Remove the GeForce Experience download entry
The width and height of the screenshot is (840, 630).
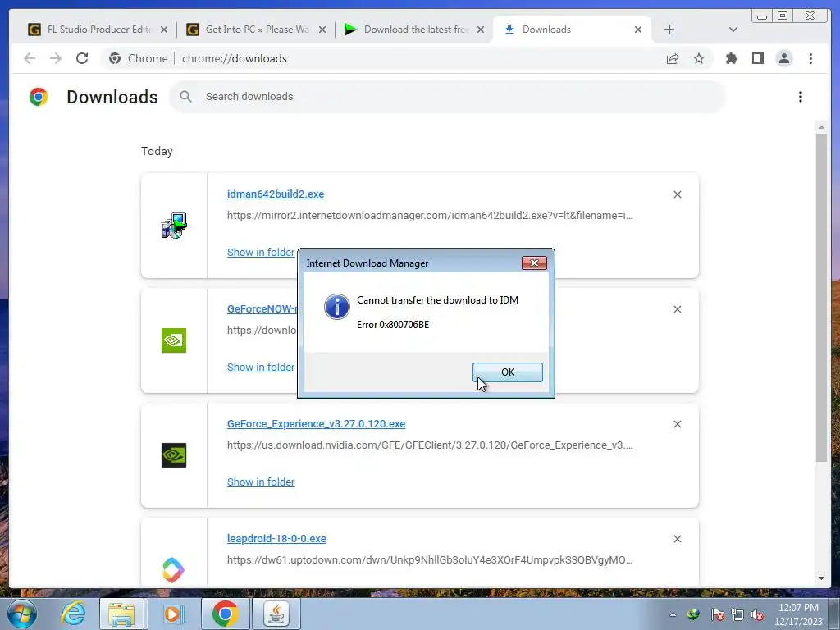tap(677, 424)
